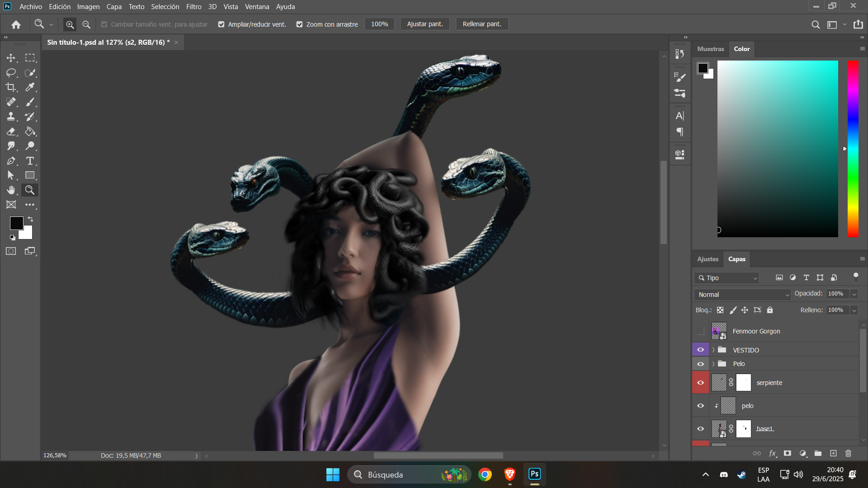The height and width of the screenshot is (488, 868).
Task: Open the Color panel options menu
Action: 862,49
